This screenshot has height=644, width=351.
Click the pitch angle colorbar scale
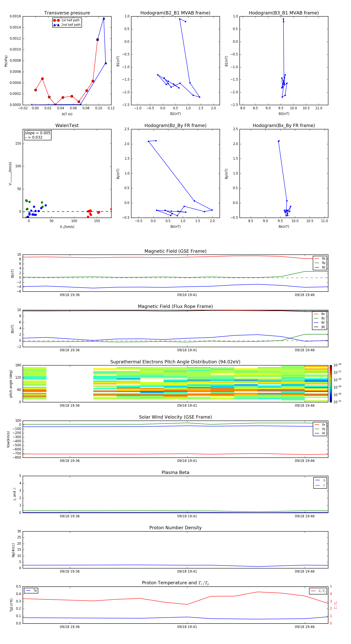(x=331, y=384)
